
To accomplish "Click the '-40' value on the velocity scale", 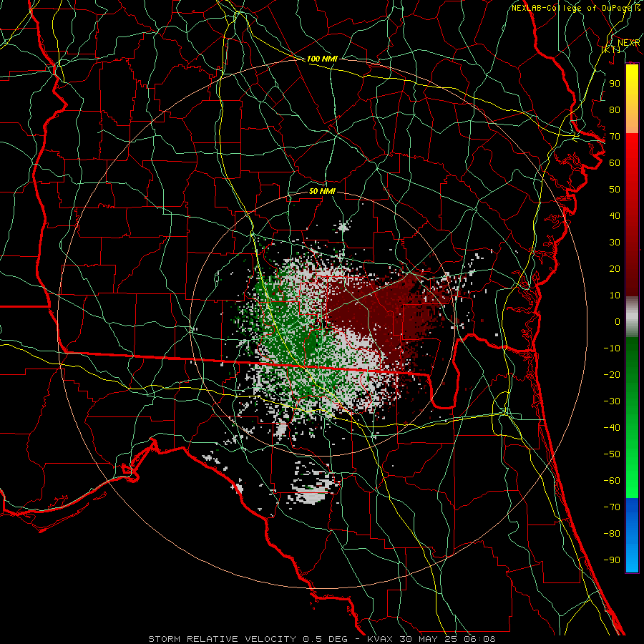I will point(612,428).
